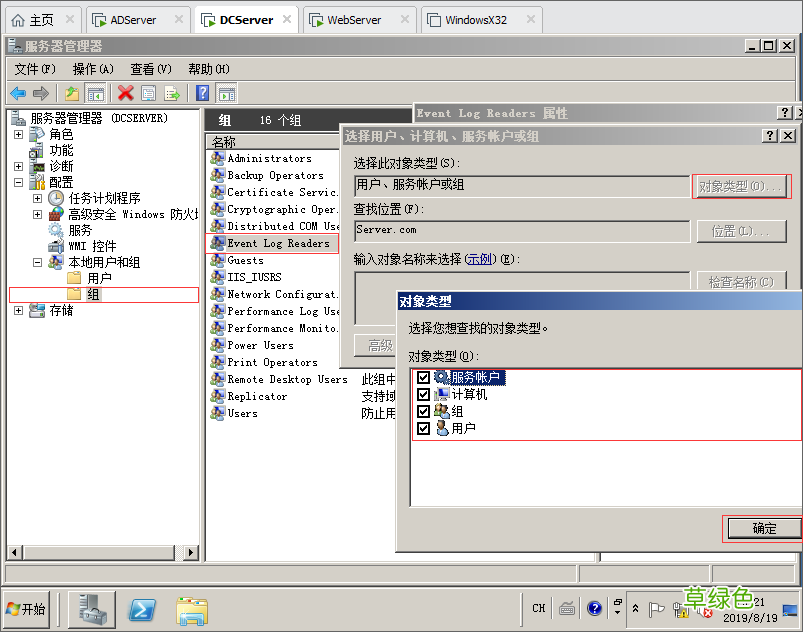The height and width of the screenshot is (632, 803).
Task: Click the 确定 button in object type dialog
Action: [x=765, y=527]
